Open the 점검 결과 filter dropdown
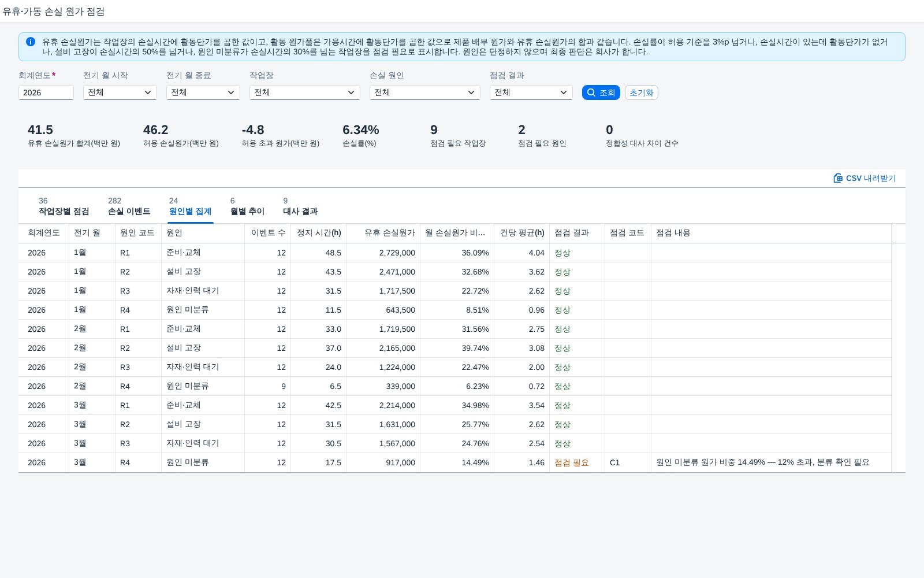The width and height of the screenshot is (924, 578). click(531, 92)
